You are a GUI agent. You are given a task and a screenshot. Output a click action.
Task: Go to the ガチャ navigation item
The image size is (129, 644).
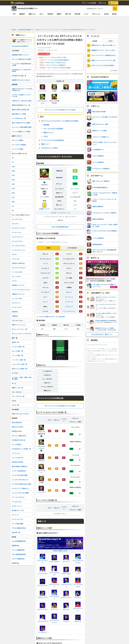click(42, 14)
